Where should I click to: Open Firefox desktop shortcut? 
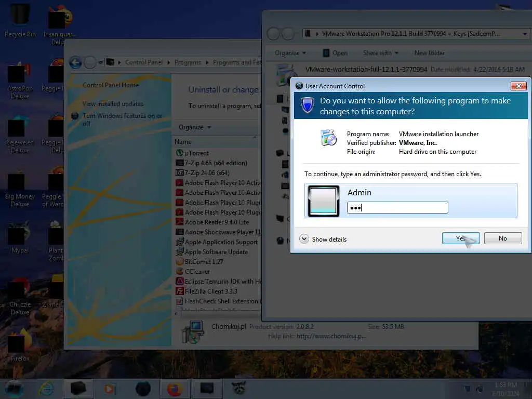tap(20, 346)
